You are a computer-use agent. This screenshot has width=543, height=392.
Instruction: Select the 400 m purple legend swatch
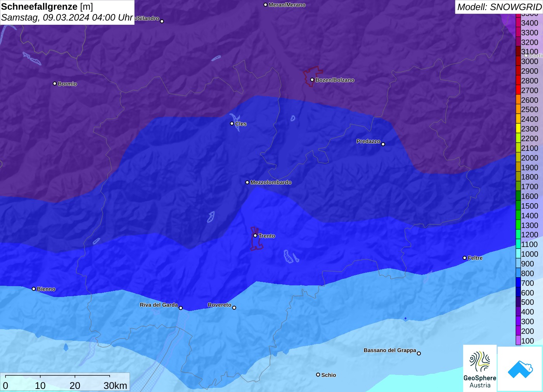click(x=518, y=311)
